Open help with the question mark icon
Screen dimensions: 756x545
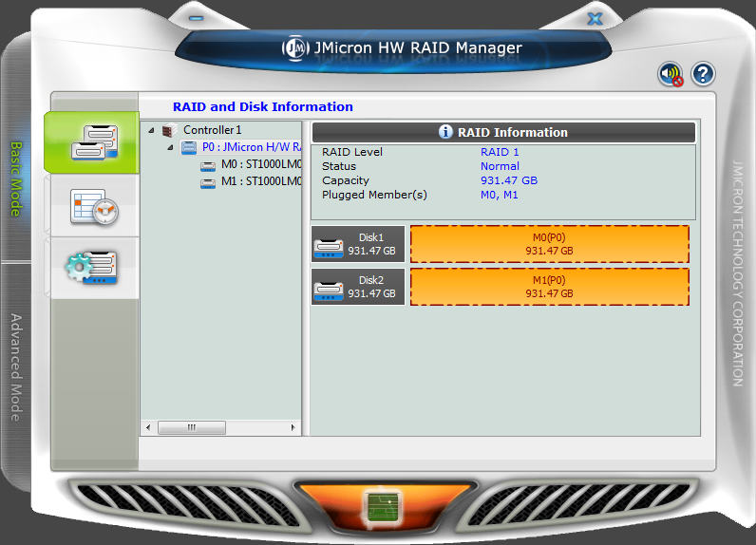(x=703, y=74)
